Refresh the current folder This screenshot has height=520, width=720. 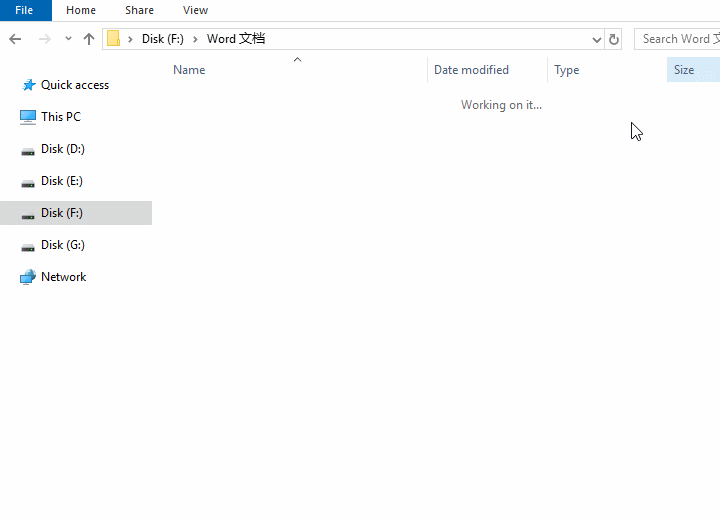coord(613,40)
